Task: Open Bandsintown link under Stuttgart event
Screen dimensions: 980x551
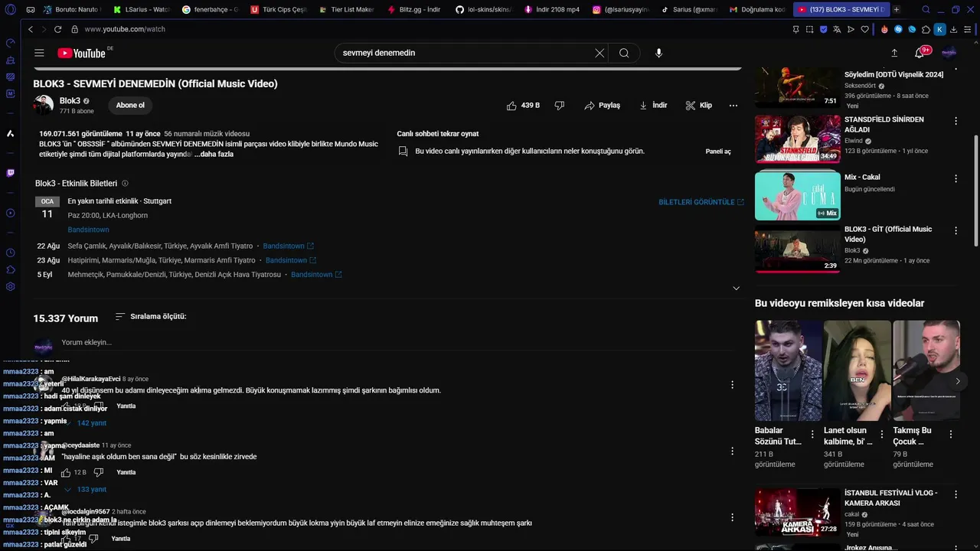Action: pyautogui.click(x=88, y=230)
